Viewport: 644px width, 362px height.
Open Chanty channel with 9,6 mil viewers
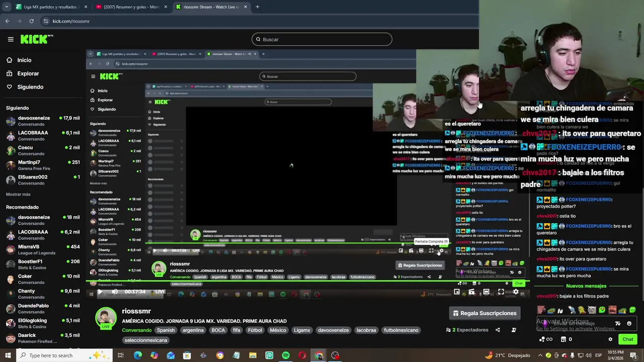[x=43, y=294]
